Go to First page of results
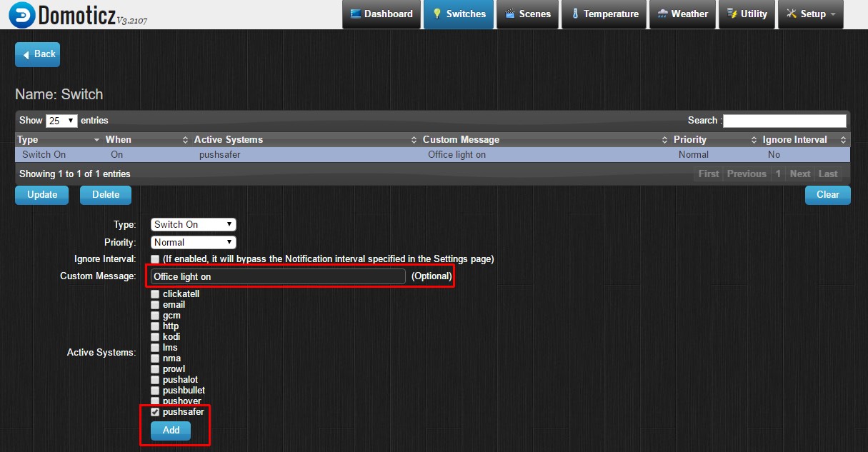Screen dimensions: 868x452 coord(709,174)
